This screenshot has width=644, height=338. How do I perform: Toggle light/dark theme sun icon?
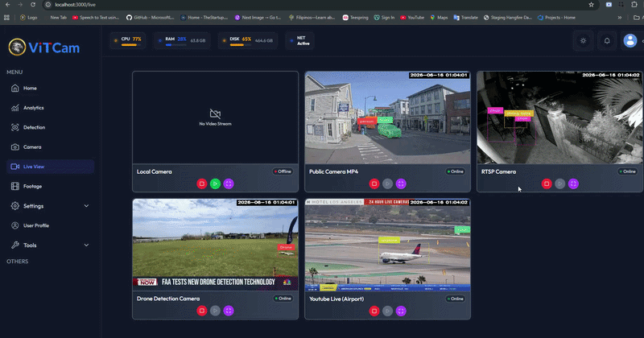click(x=583, y=41)
